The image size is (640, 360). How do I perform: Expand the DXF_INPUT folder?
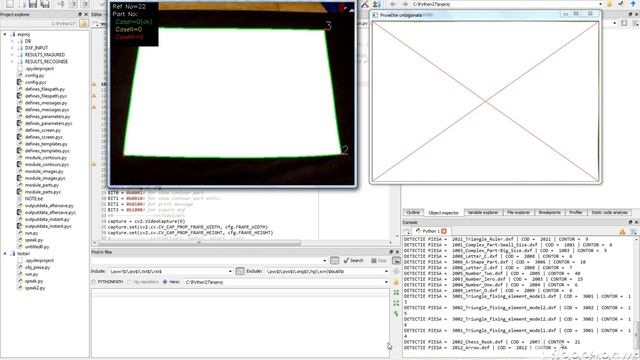tap(12, 48)
